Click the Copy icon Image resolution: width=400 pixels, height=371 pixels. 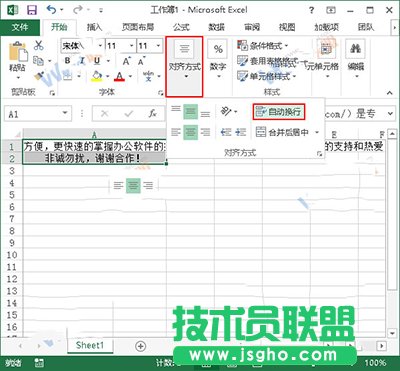coord(39,61)
